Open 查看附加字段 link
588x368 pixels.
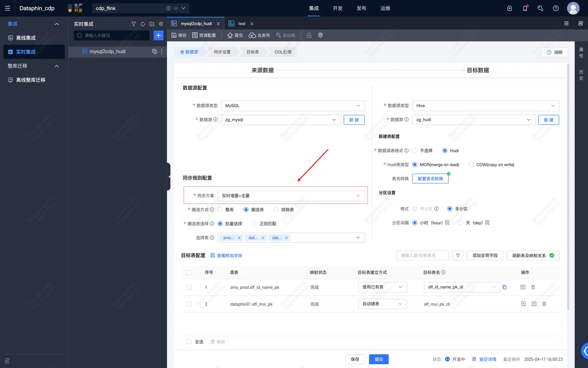pos(226,256)
